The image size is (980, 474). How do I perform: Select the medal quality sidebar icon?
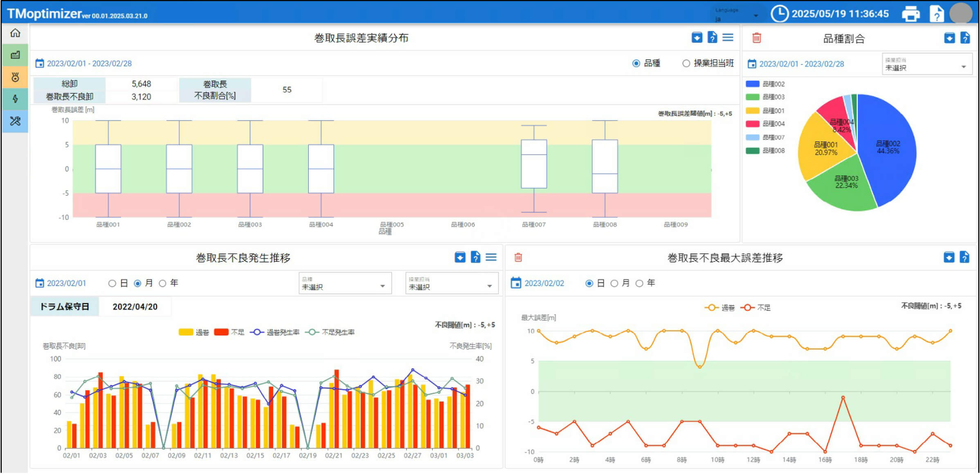tap(15, 77)
